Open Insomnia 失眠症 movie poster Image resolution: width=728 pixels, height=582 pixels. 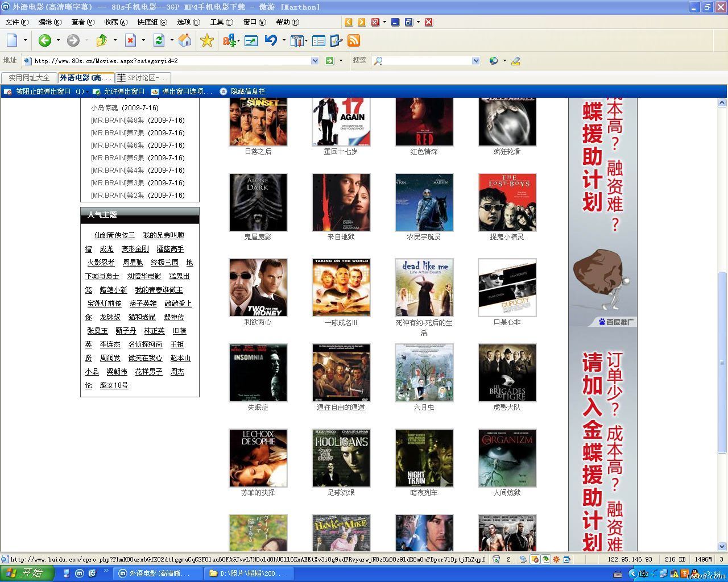coord(258,372)
